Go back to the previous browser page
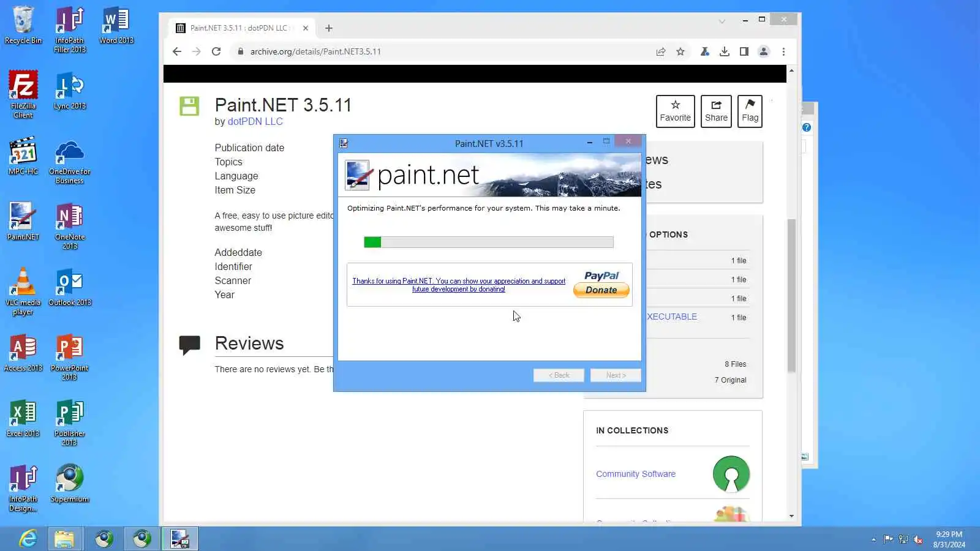980x551 pixels. click(177, 51)
